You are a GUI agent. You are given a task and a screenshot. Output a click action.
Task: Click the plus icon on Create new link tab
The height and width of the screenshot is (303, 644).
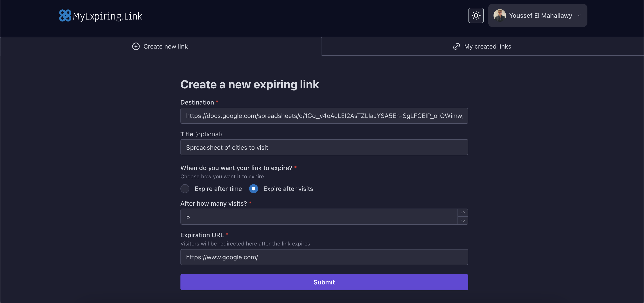tap(136, 46)
